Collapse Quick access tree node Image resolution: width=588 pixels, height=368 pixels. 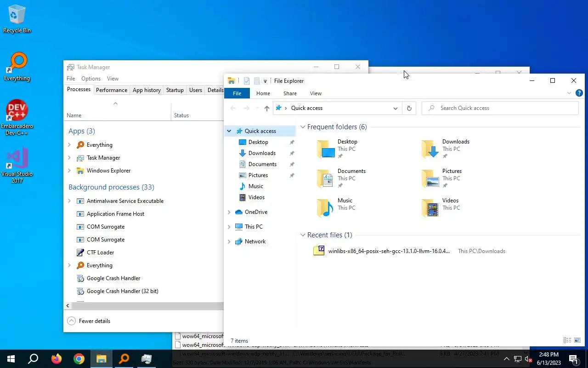[x=229, y=131]
